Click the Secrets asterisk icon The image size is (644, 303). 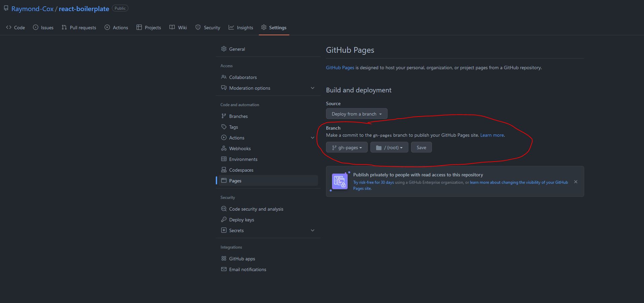224,230
